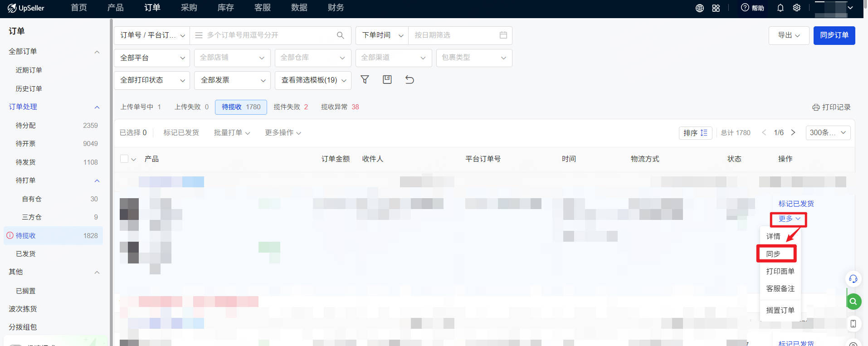Tick the select-all orders checkbox

coord(124,159)
